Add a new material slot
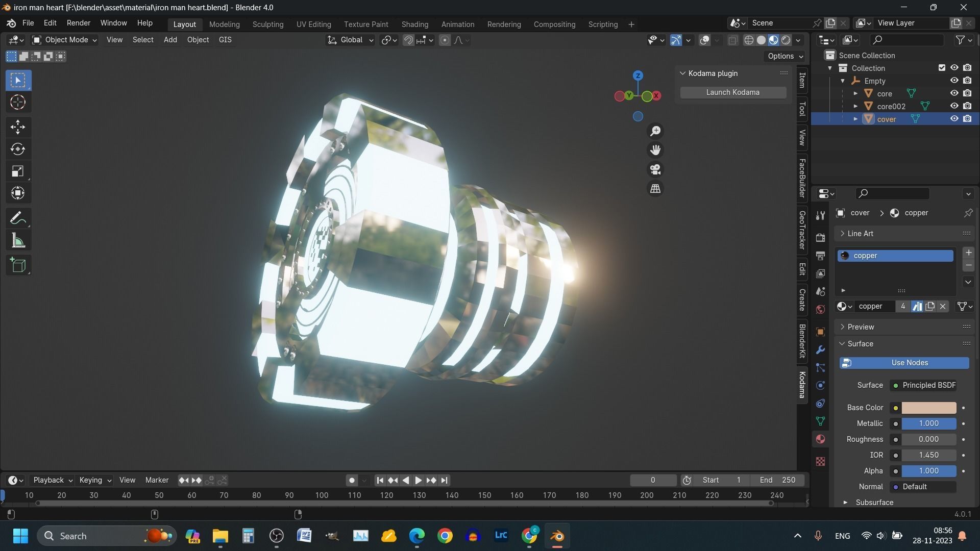Image resolution: width=980 pixels, height=551 pixels. [968, 253]
